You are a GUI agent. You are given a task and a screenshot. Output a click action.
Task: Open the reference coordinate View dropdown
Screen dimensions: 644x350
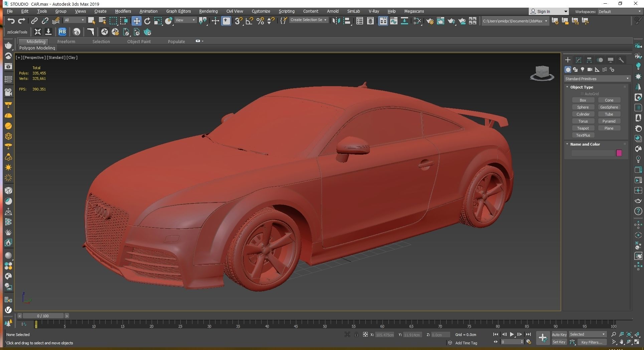pyautogui.click(x=185, y=20)
